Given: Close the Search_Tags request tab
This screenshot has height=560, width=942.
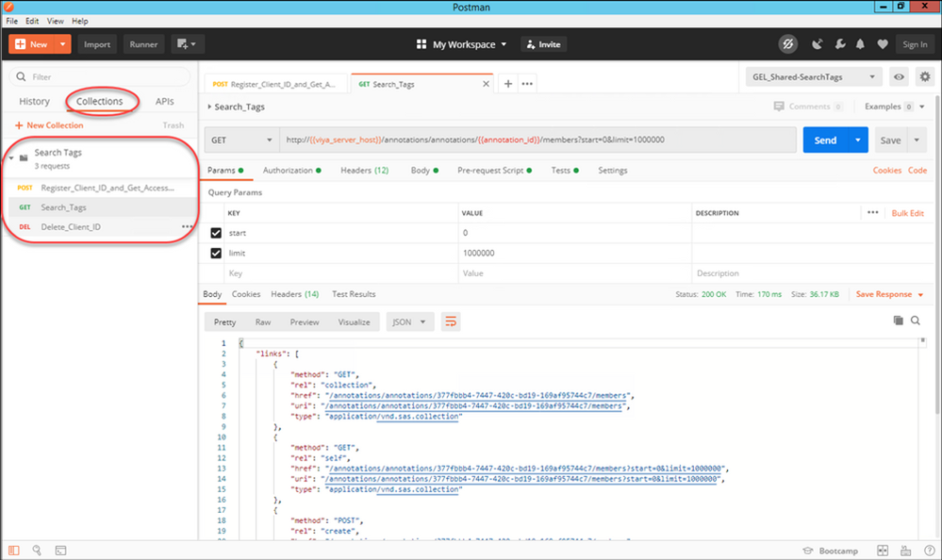Looking at the screenshot, I should tap(486, 84).
